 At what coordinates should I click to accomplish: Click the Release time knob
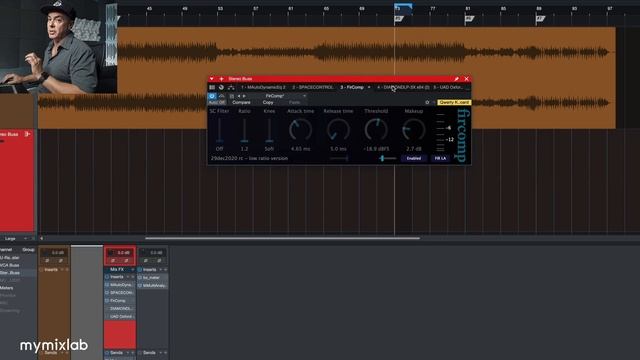338,130
